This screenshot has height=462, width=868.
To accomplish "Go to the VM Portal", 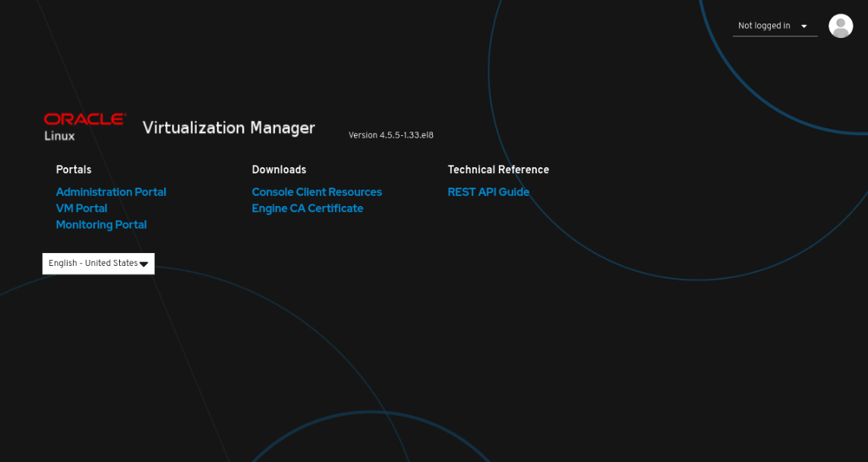I will [81, 208].
